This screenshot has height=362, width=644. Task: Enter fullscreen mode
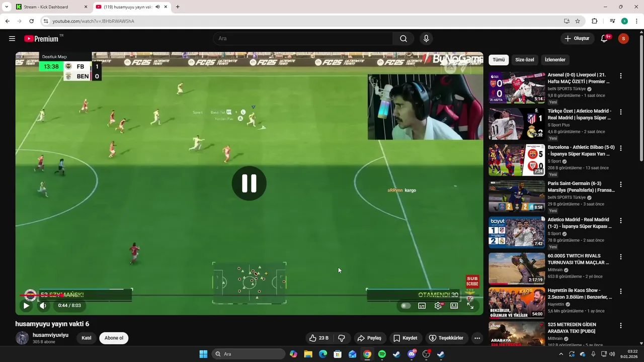coord(470,305)
